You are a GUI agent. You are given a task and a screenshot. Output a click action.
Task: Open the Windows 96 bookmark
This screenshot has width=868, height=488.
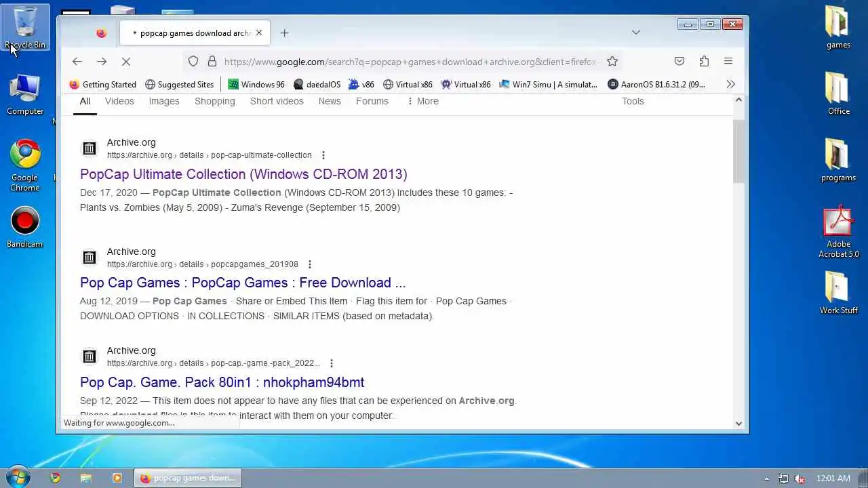point(256,85)
